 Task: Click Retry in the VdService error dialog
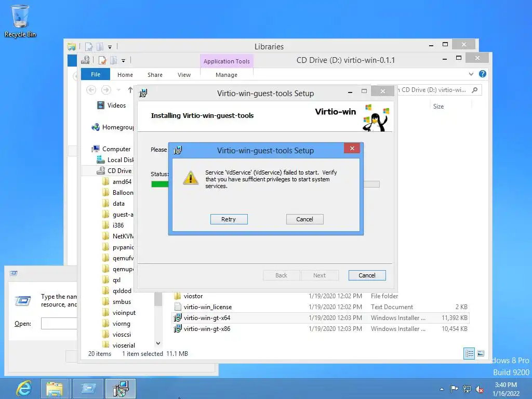(229, 219)
